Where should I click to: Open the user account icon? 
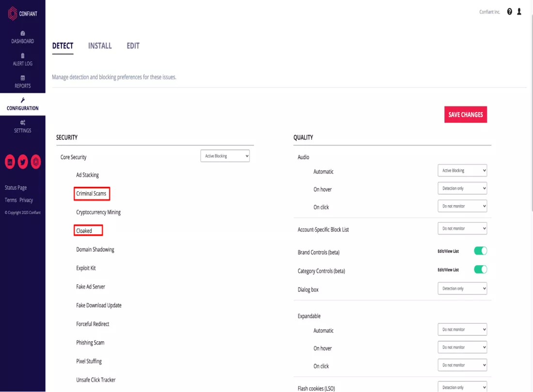point(519,12)
